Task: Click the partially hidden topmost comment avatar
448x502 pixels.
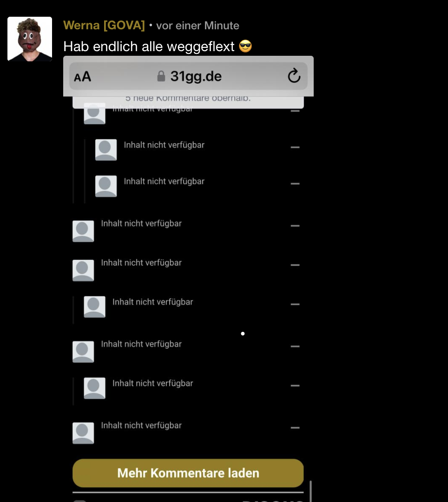Action: [x=94, y=113]
